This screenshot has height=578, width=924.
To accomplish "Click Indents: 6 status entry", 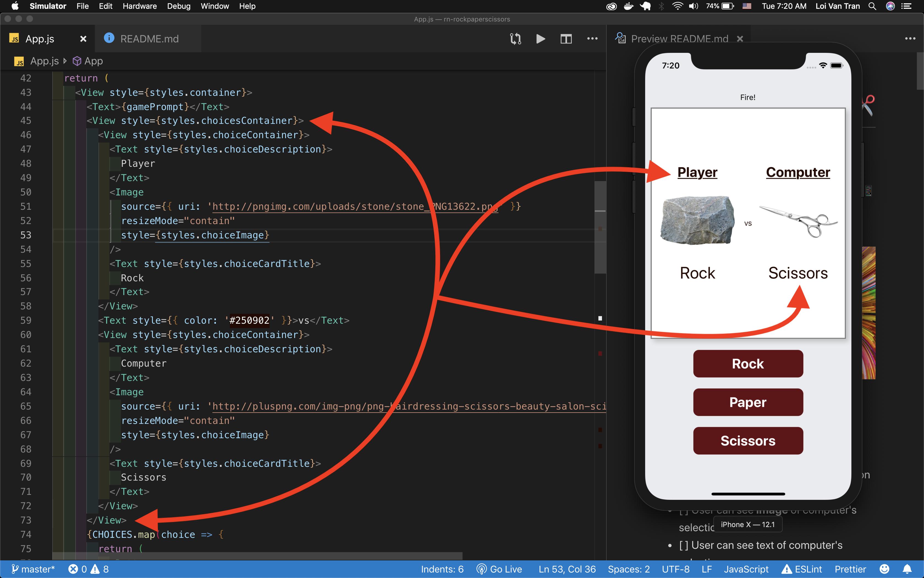I will click(442, 569).
